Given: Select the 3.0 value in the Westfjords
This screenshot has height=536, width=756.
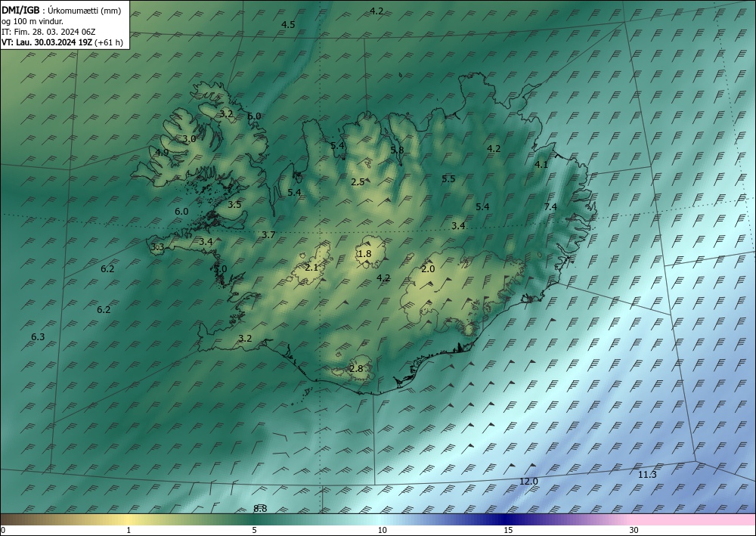Looking at the screenshot, I should (190, 139).
